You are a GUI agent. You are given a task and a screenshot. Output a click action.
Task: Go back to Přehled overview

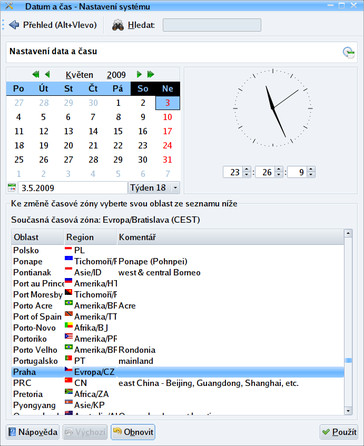click(53, 25)
